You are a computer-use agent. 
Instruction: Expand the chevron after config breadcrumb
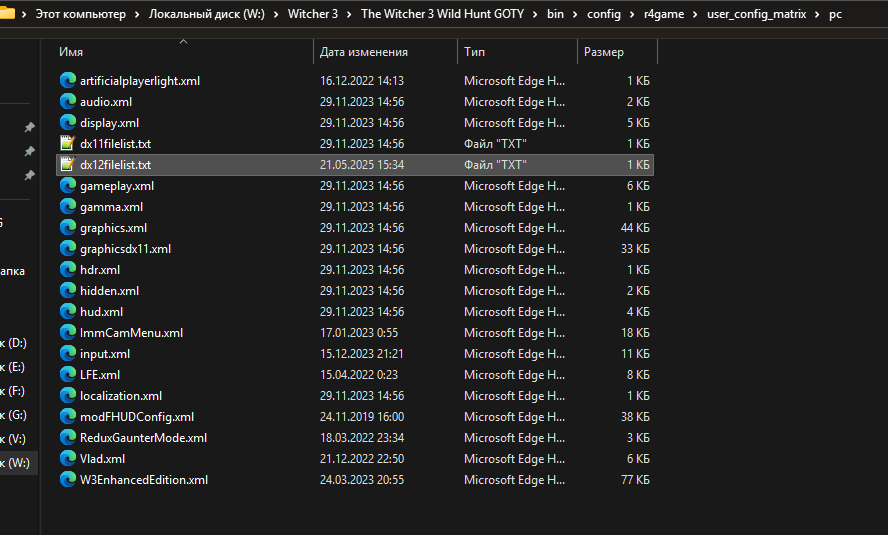632,14
